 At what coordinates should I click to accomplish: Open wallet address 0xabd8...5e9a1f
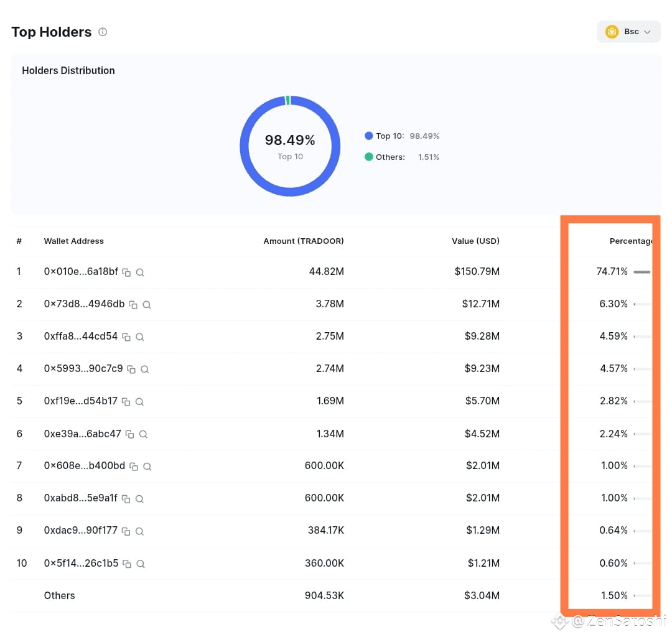tap(80, 498)
